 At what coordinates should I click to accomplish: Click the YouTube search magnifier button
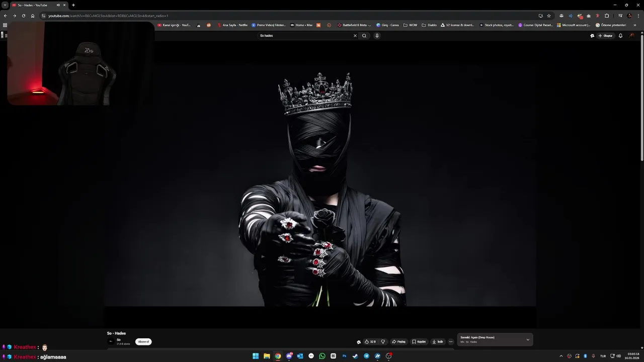[364, 36]
